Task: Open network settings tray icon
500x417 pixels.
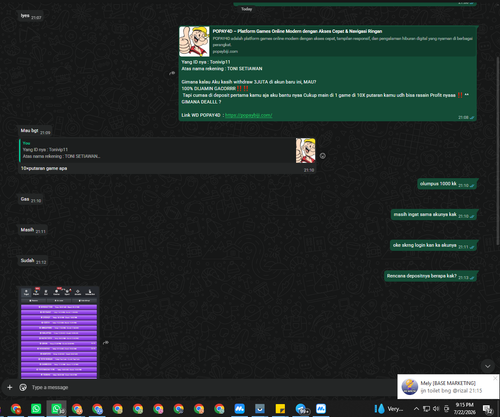Action: (x=426, y=409)
